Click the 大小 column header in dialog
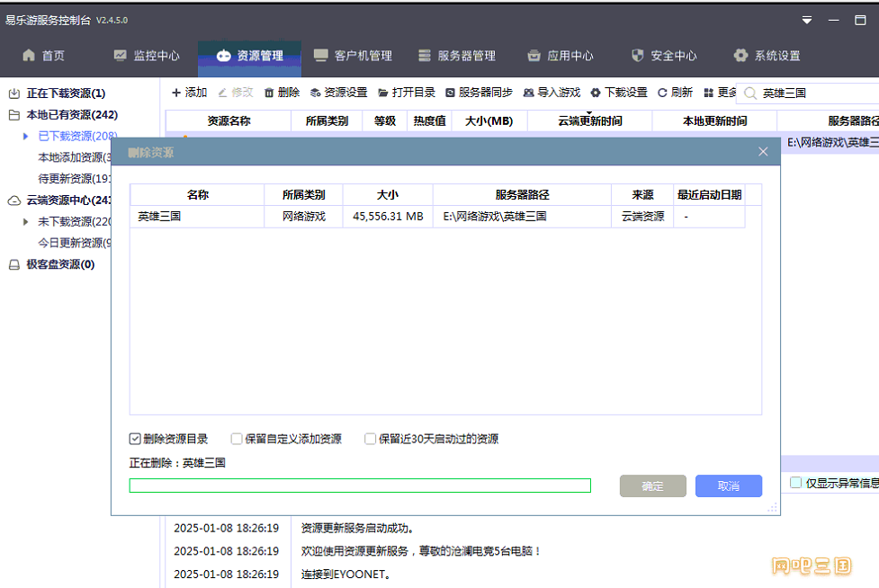 click(x=388, y=195)
